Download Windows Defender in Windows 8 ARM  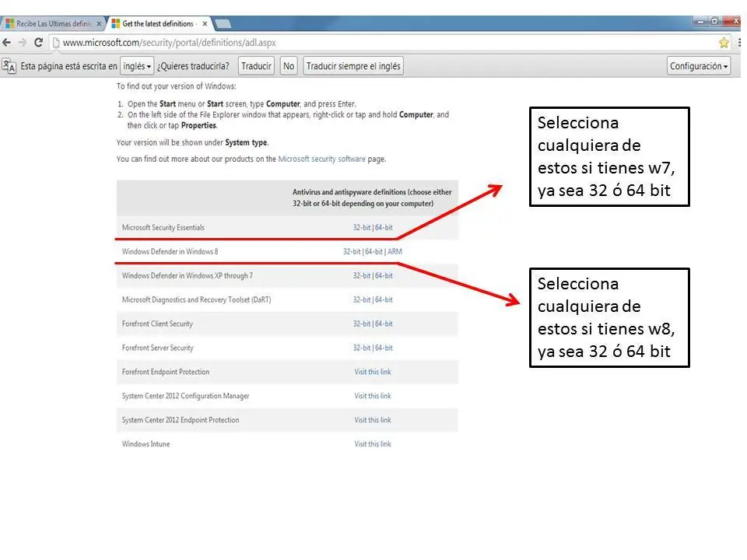(395, 251)
